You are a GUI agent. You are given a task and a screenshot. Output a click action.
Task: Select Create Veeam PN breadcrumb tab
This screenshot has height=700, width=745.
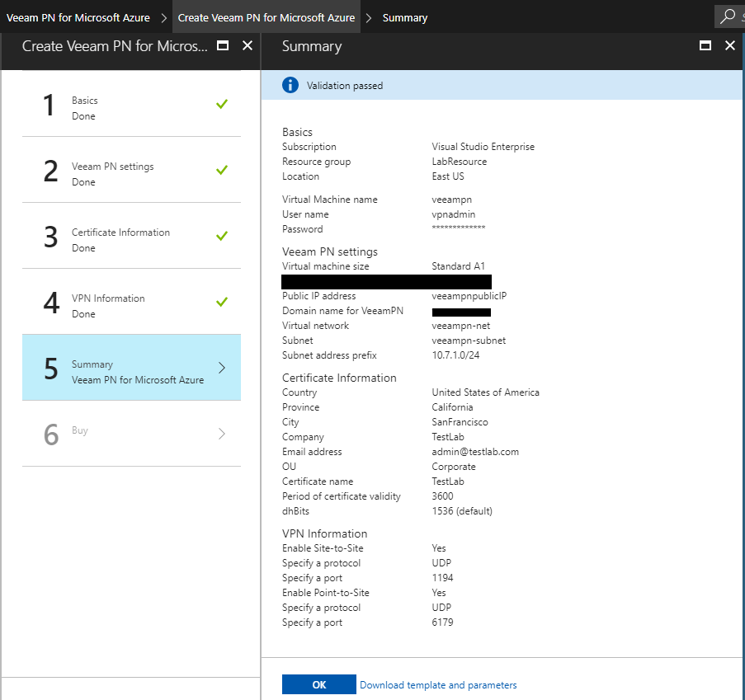266,17
